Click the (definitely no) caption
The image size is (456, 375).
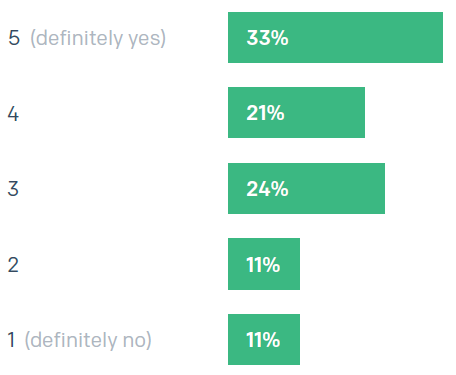tap(88, 340)
